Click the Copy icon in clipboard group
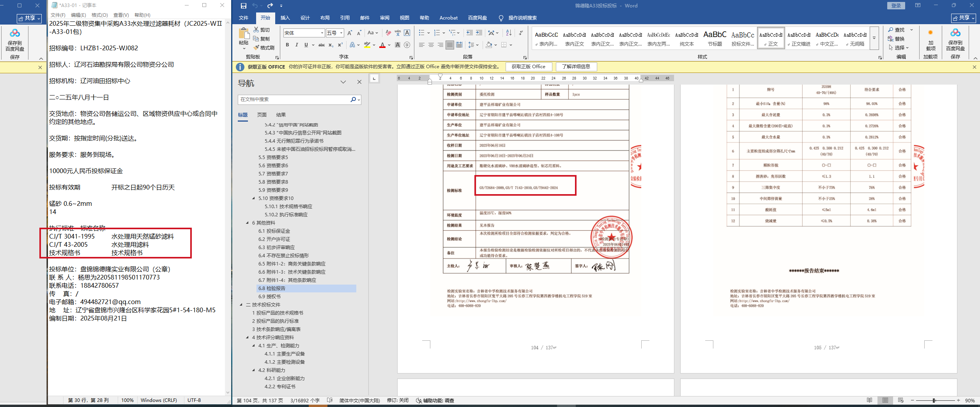 click(x=256, y=39)
